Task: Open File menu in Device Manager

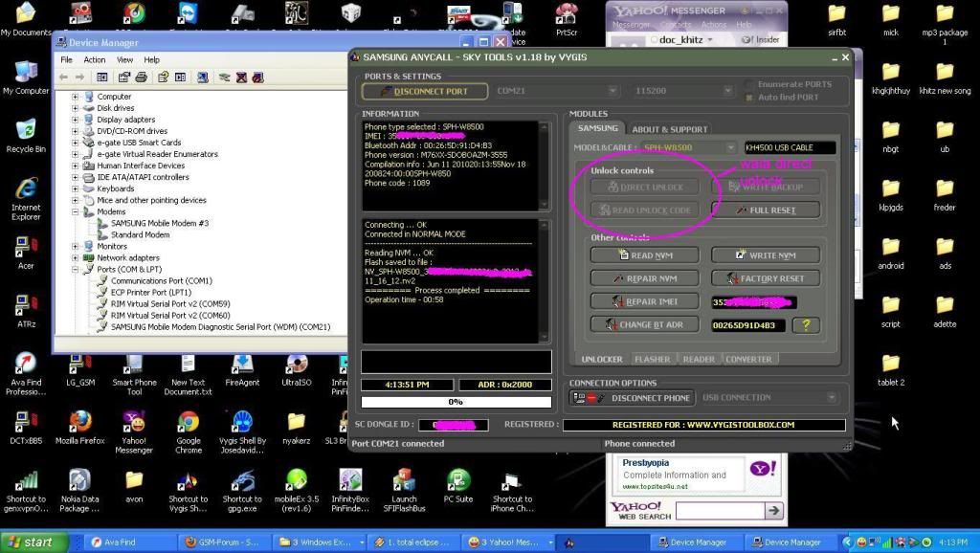Action: click(66, 60)
